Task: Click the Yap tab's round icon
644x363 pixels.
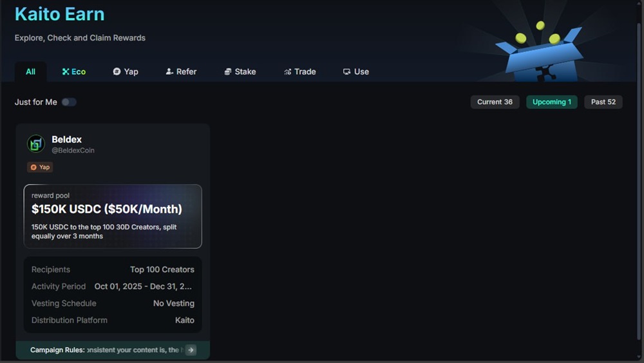Action: (x=117, y=72)
